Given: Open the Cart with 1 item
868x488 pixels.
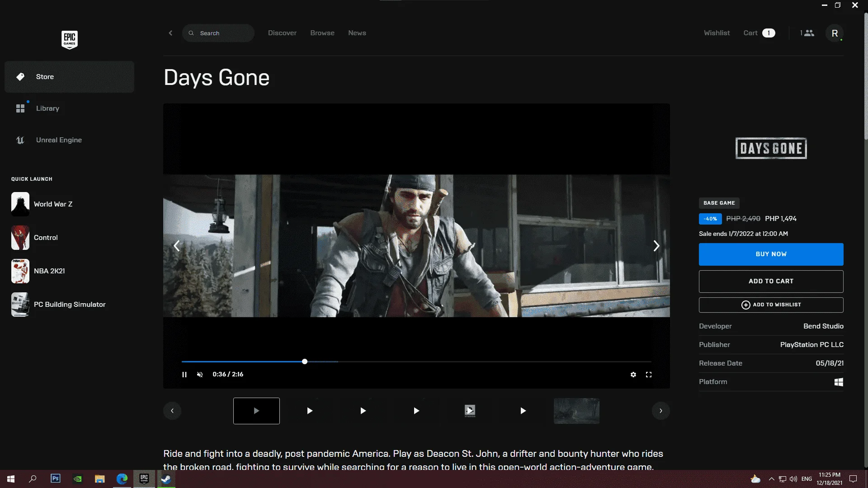Looking at the screenshot, I should pos(759,33).
